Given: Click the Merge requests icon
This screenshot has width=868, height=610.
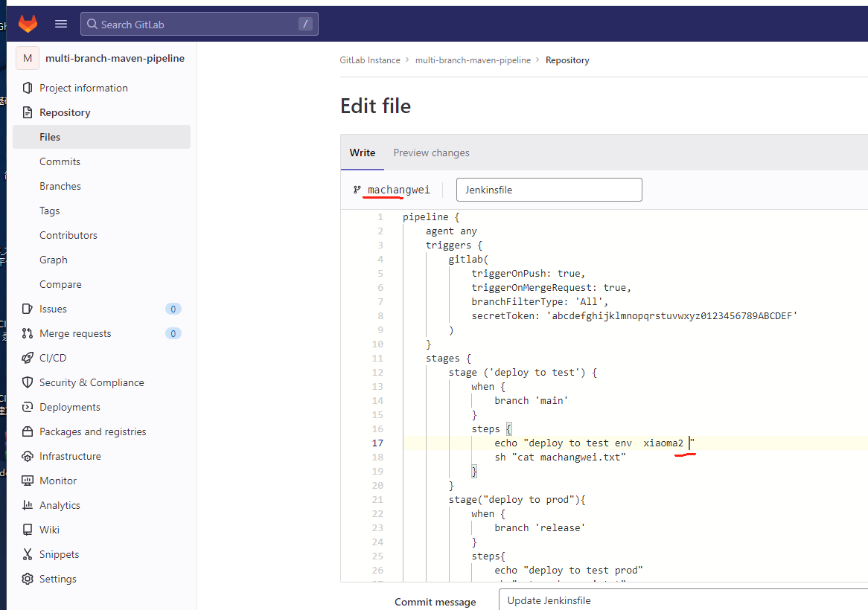Looking at the screenshot, I should click(27, 333).
